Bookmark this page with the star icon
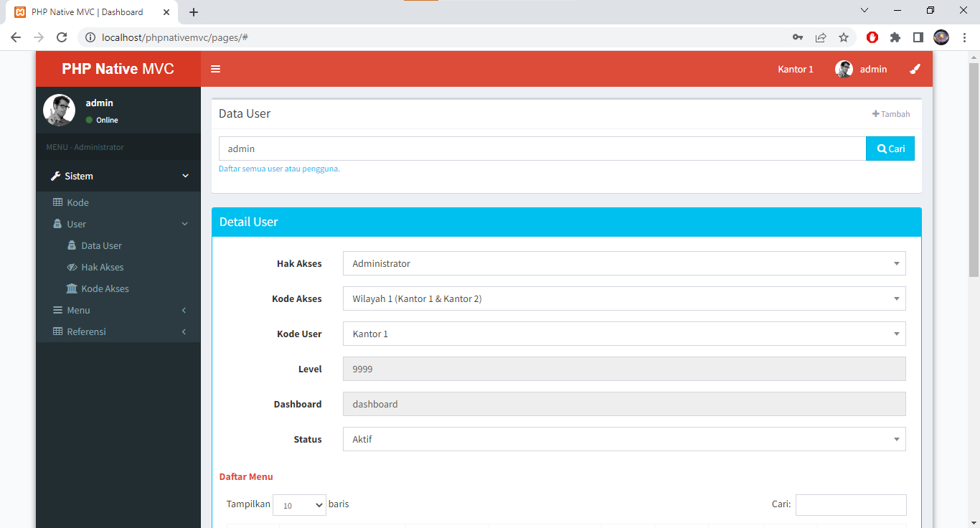The image size is (980, 528). pyautogui.click(x=844, y=37)
